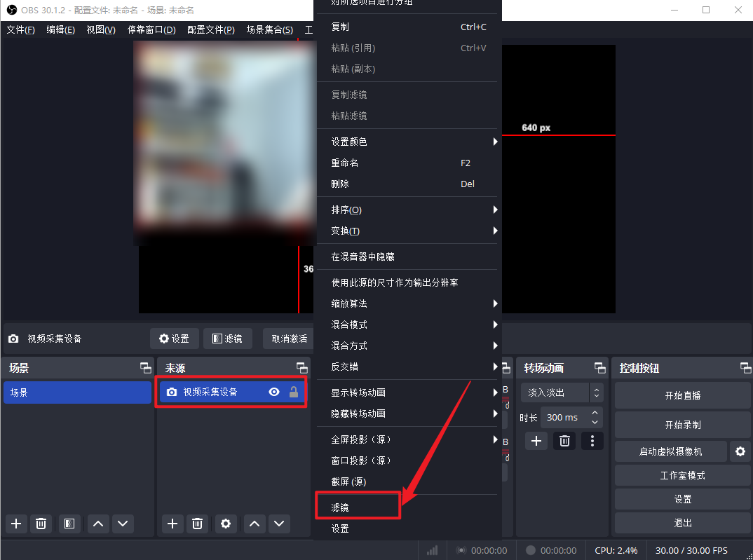Remove the selected scene using the trash icon
The height and width of the screenshot is (560, 753).
(41, 523)
